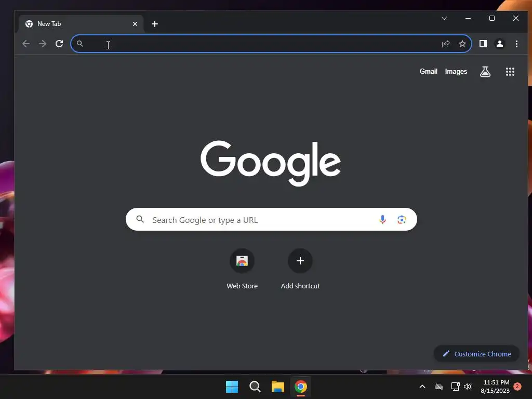Click the Google logo
Image resolution: width=532 pixels, height=399 pixels.
coord(270,163)
